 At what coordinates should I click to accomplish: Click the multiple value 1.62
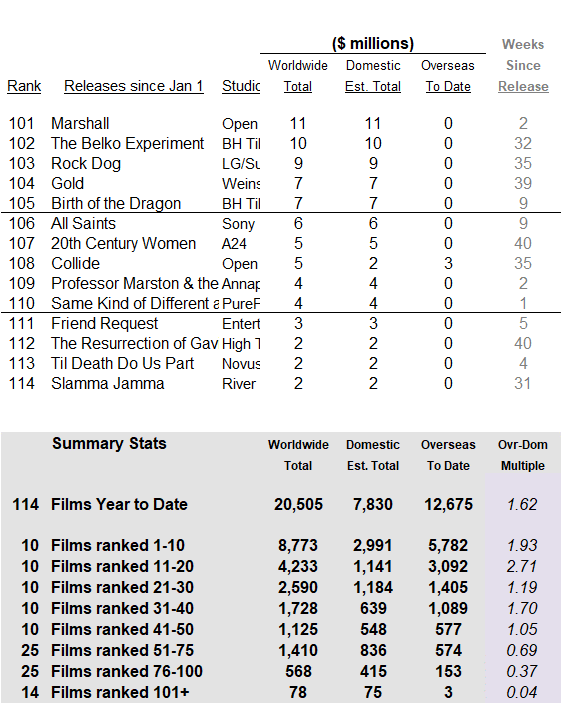pyautogui.click(x=522, y=504)
